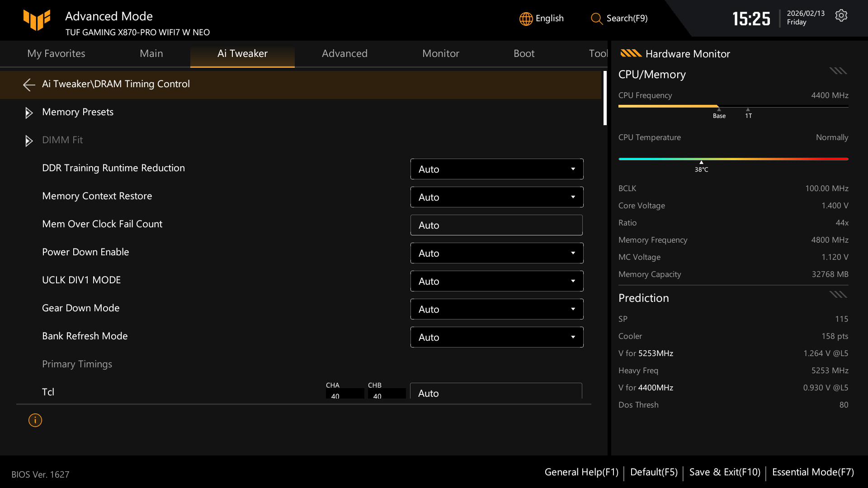Screen dimensions: 868x488
Task: Collapse the Prediction section
Action: pos(838,294)
